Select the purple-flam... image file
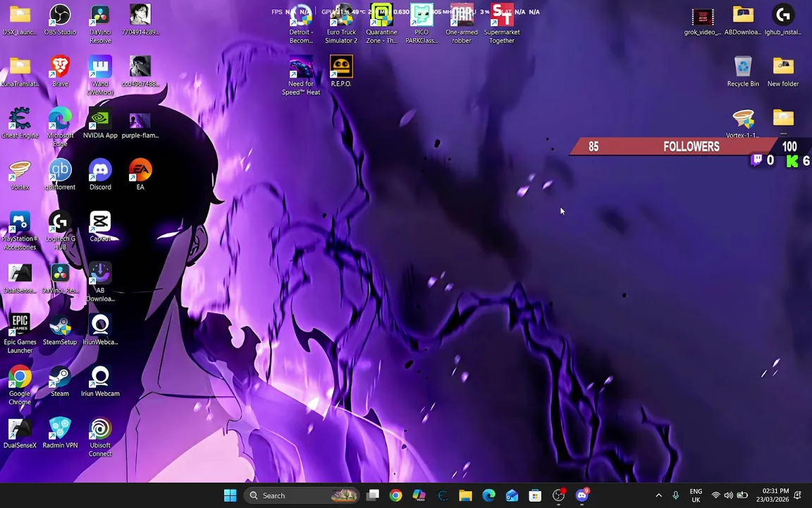This screenshot has width=812, height=508. [x=140, y=123]
